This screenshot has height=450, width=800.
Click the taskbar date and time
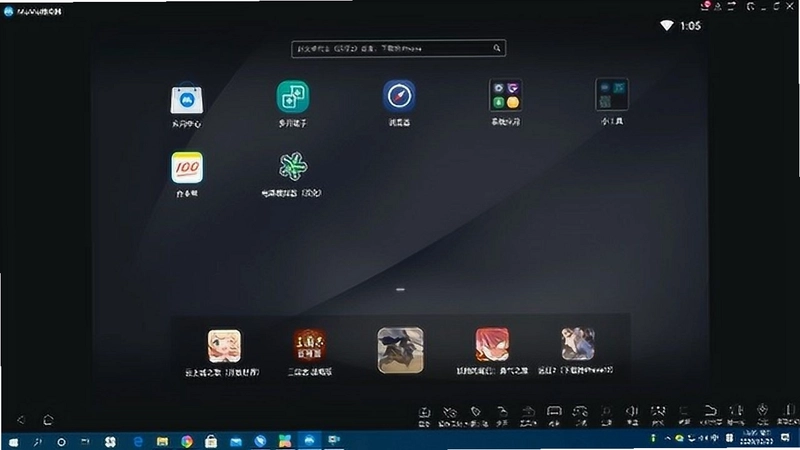(757, 437)
